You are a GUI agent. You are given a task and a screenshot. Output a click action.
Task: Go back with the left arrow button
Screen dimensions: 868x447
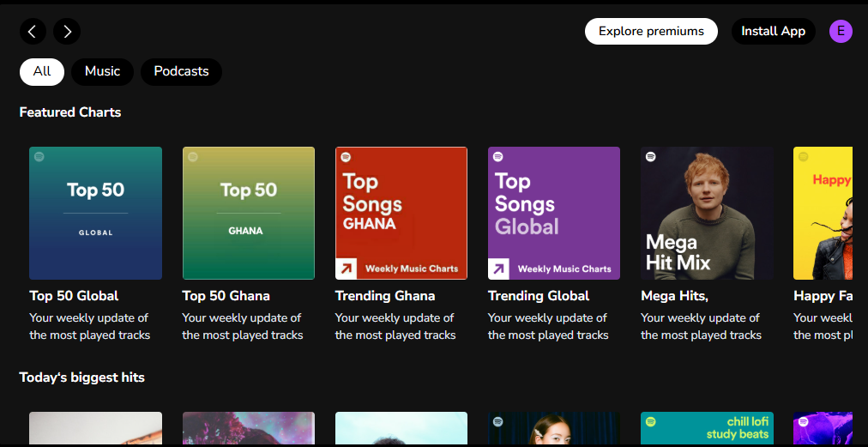33,32
